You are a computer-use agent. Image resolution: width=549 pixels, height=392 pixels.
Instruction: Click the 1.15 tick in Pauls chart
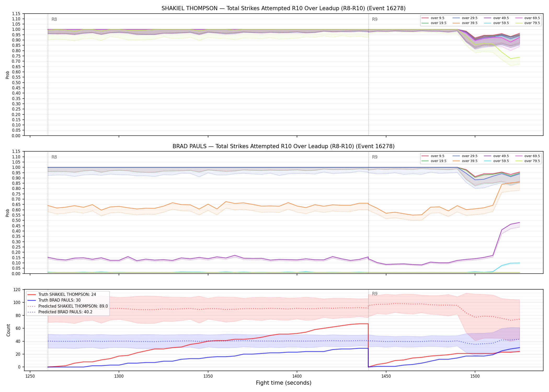click(16, 152)
